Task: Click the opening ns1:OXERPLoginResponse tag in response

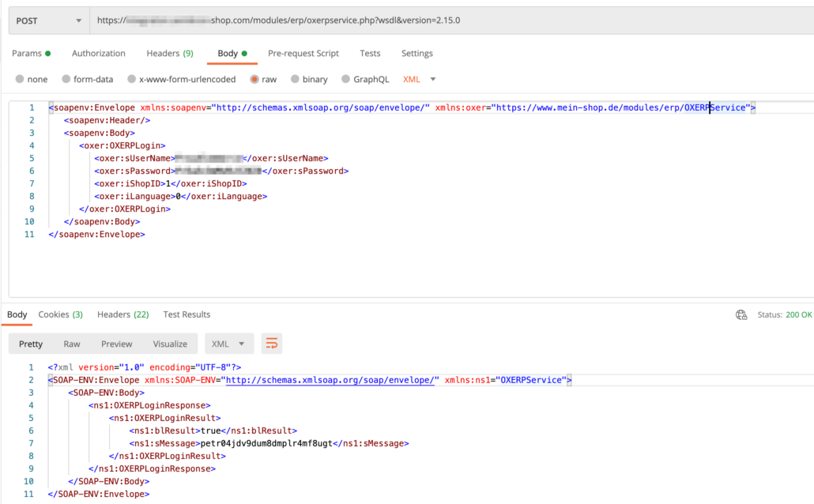Action: point(149,405)
